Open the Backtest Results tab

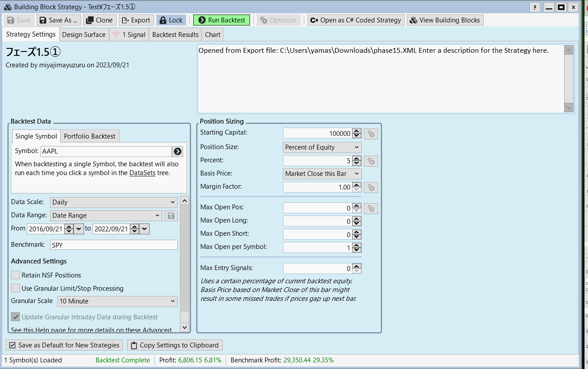[175, 35]
